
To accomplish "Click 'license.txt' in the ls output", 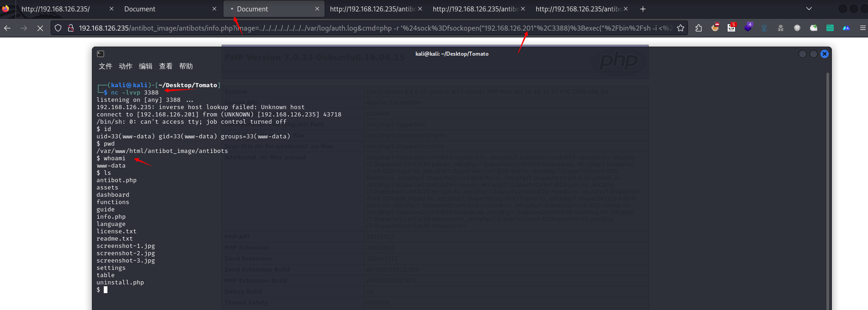I will tap(117, 231).
